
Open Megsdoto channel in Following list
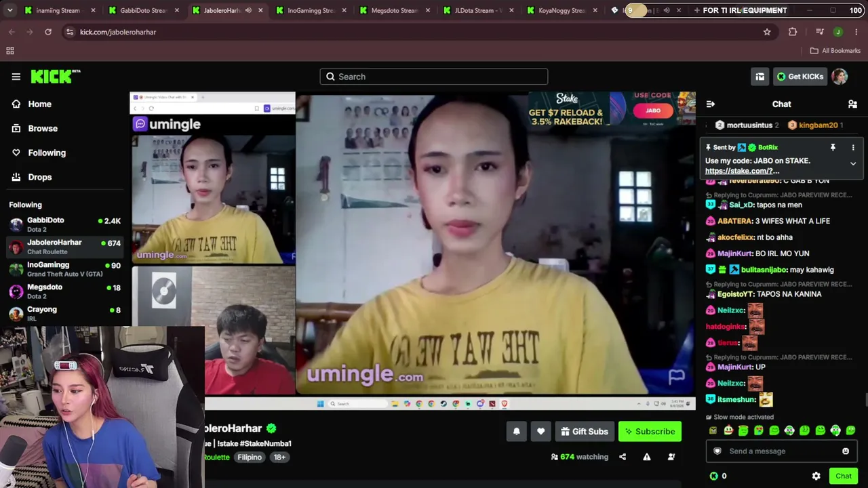(64, 291)
